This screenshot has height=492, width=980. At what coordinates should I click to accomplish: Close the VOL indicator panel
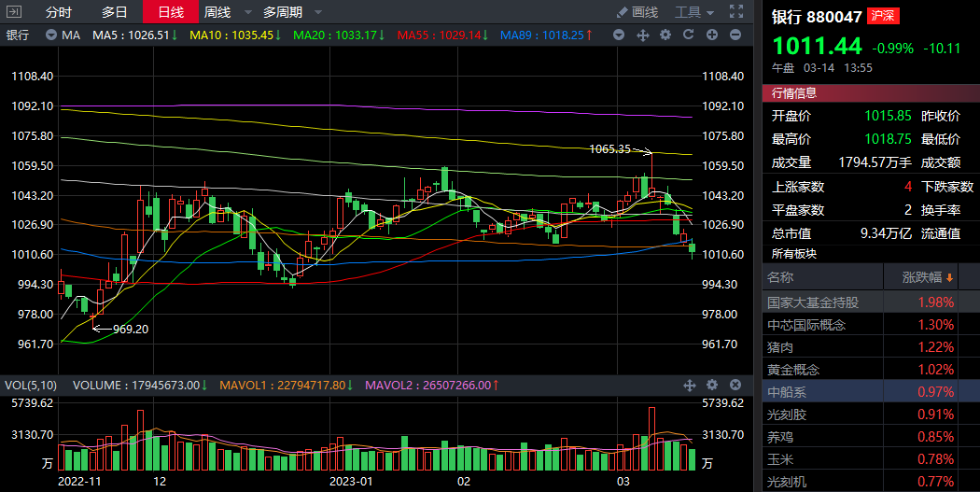[736, 385]
